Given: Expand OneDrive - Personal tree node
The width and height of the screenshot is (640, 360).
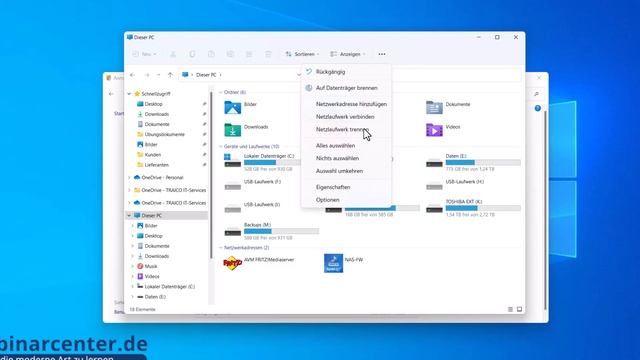Looking at the screenshot, I should (129, 178).
